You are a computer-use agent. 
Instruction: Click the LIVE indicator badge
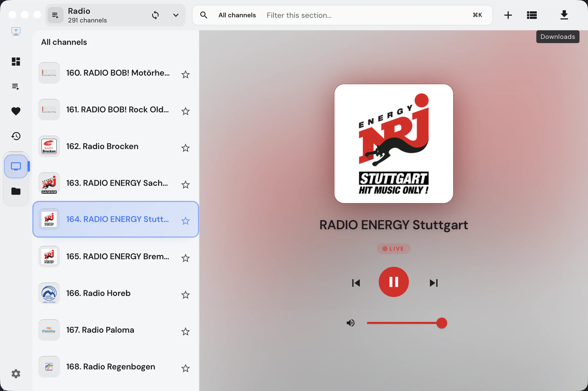click(x=394, y=249)
